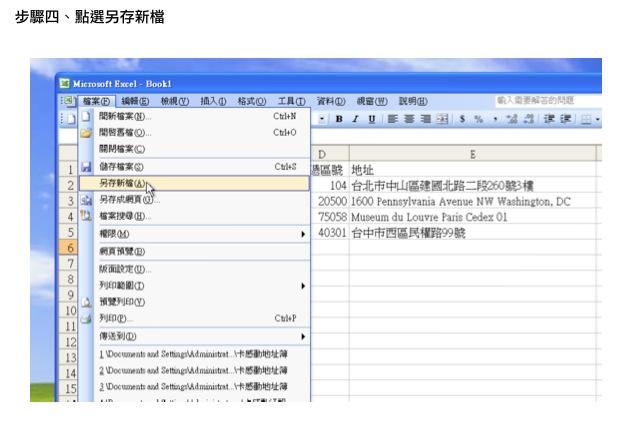Center align cell text
The image size is (638, 432).
coord(409,119)
